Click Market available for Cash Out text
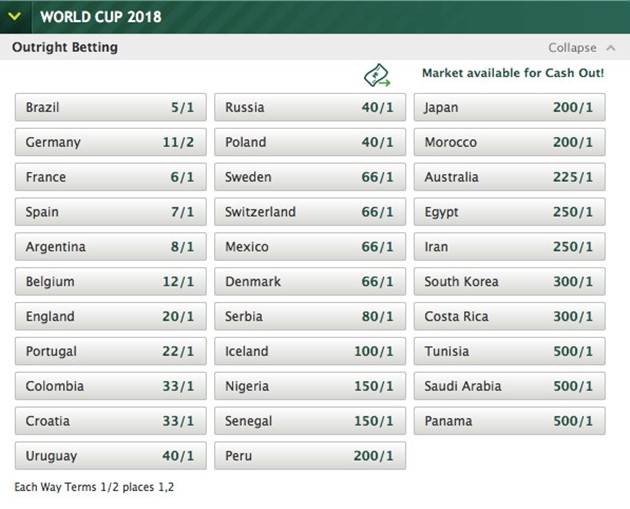Viewport: 630px width, 509px height. (x=512, y=73)
